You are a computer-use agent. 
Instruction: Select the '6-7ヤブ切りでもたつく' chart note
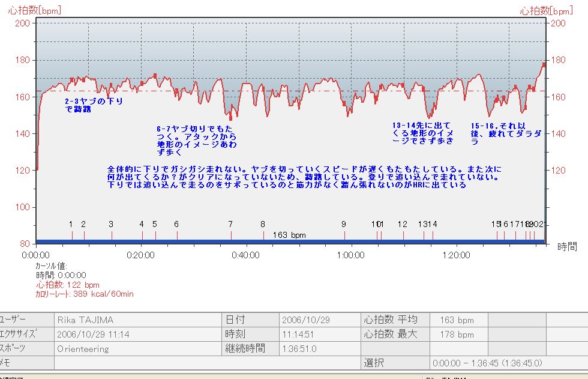tap(197, 141)
